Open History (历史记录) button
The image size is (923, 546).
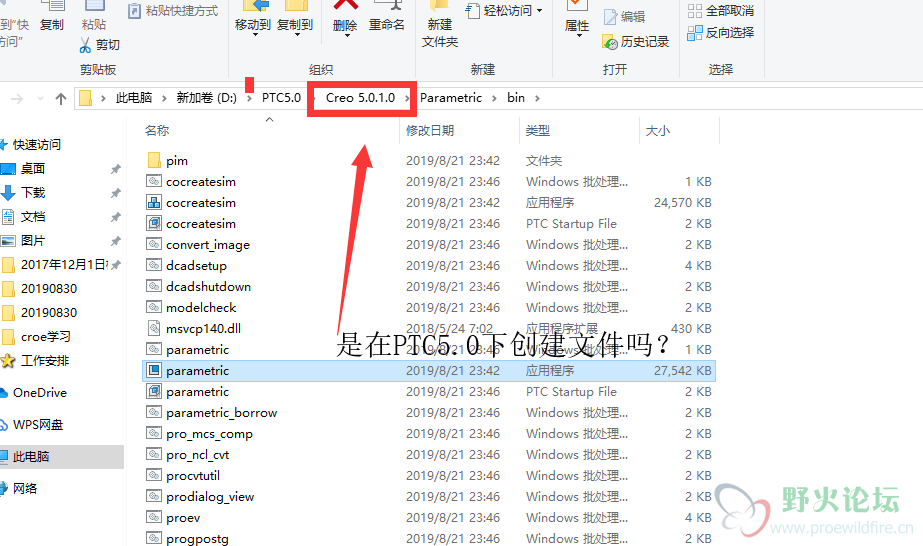pos(636,42)
